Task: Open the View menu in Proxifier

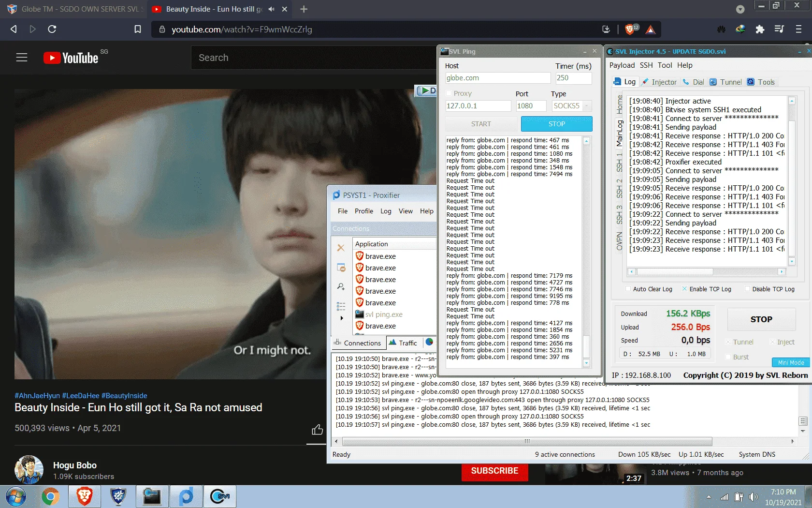Action: [406, 211]
